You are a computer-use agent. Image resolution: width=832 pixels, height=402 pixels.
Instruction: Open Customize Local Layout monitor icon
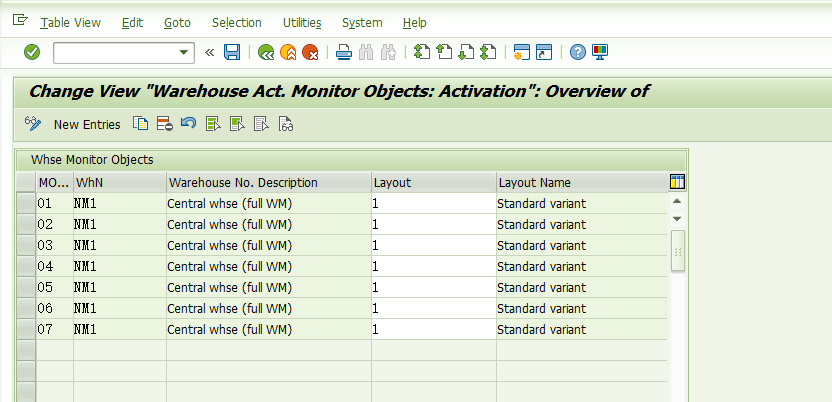600,52
